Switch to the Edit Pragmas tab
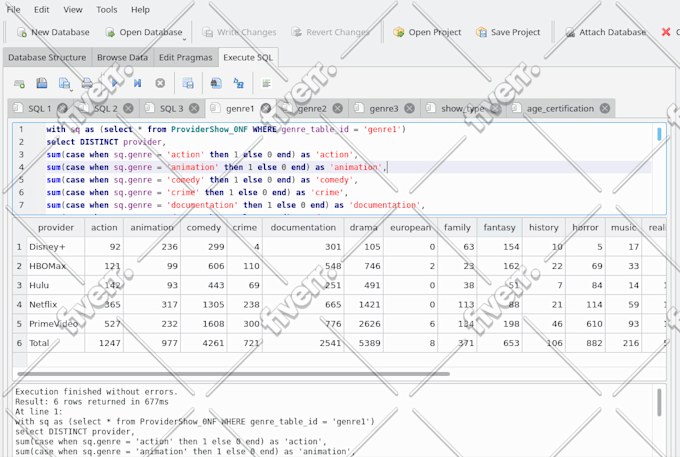680x457 pixels. (186, 58)
